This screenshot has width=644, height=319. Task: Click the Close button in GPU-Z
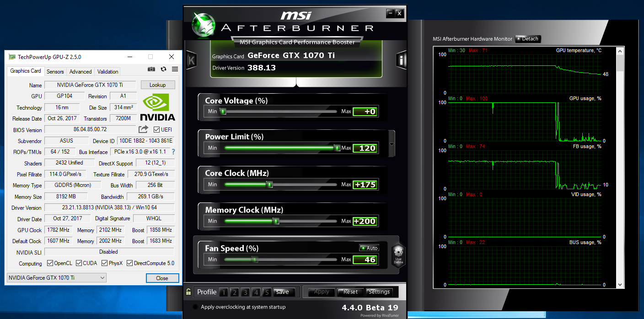(162, 278)
